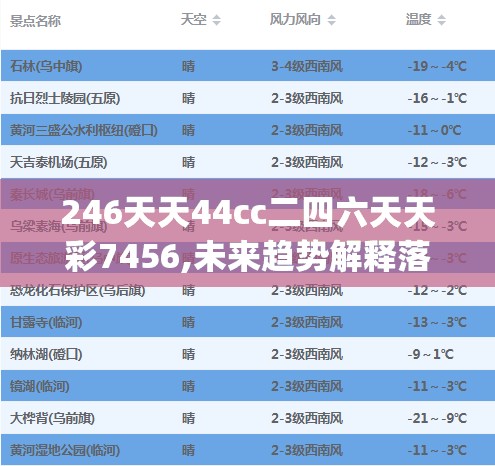Click the 246天天44cc banner headline
This screenshot has height=466, width=495.
tap(248, 235)
